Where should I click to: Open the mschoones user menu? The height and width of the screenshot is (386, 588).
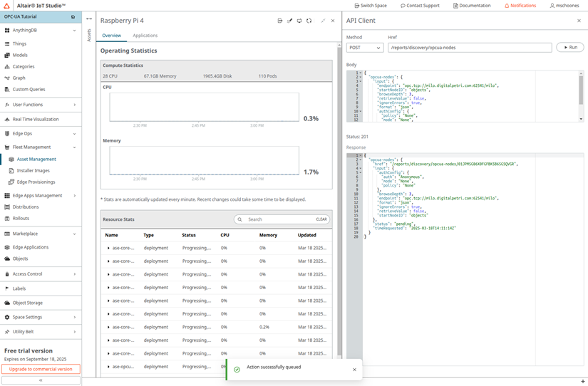pos(564,6)
